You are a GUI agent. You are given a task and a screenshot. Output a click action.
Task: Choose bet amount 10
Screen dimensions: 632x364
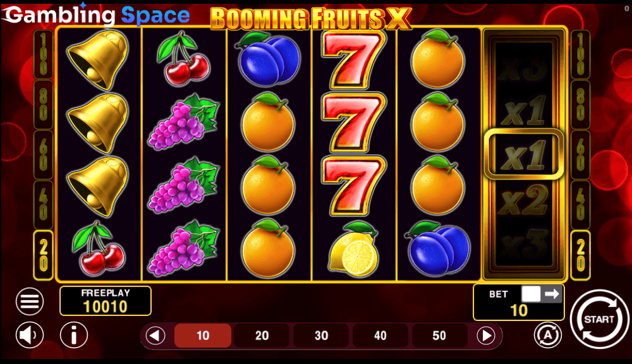coord(203,336)
